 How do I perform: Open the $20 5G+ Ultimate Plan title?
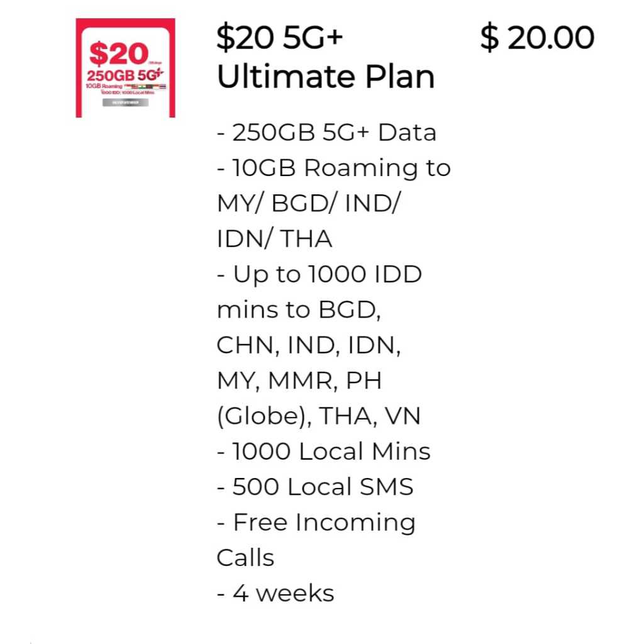pyautogui.click(x=325, y=58)
